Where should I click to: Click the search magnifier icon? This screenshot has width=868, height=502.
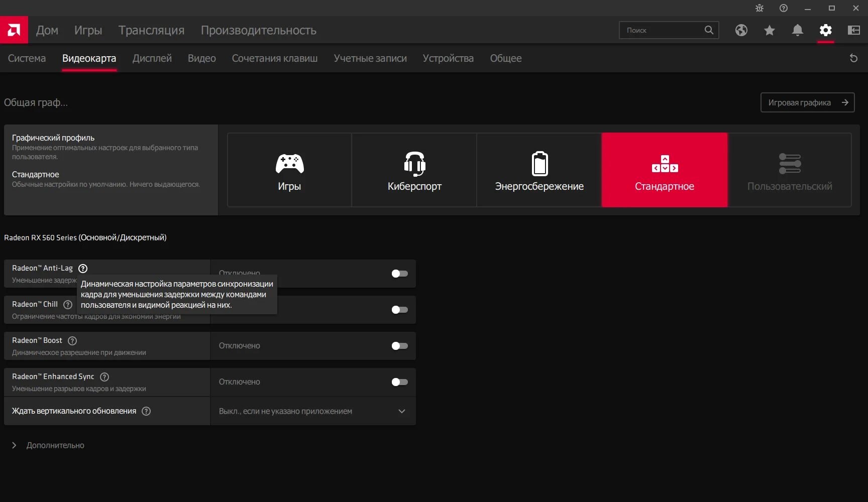709,30
